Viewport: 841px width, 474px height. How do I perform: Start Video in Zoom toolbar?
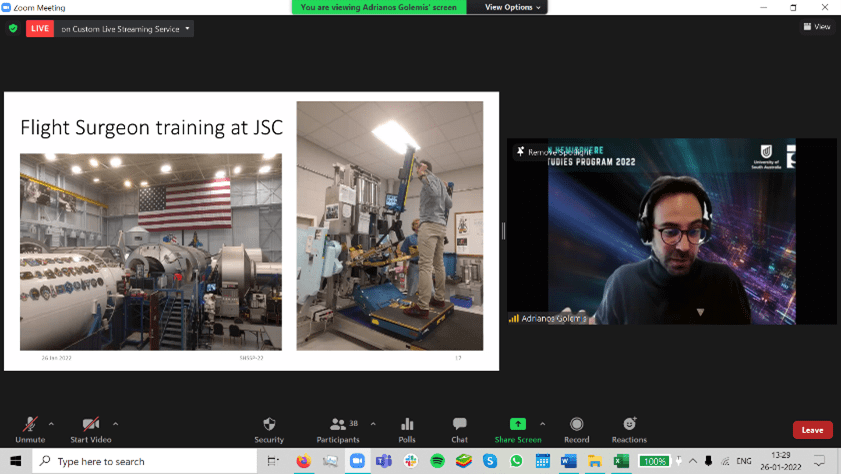point(91,428)
